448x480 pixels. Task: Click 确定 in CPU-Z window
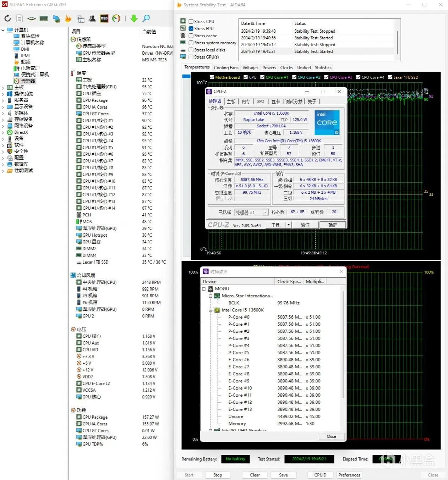point(333,225)
